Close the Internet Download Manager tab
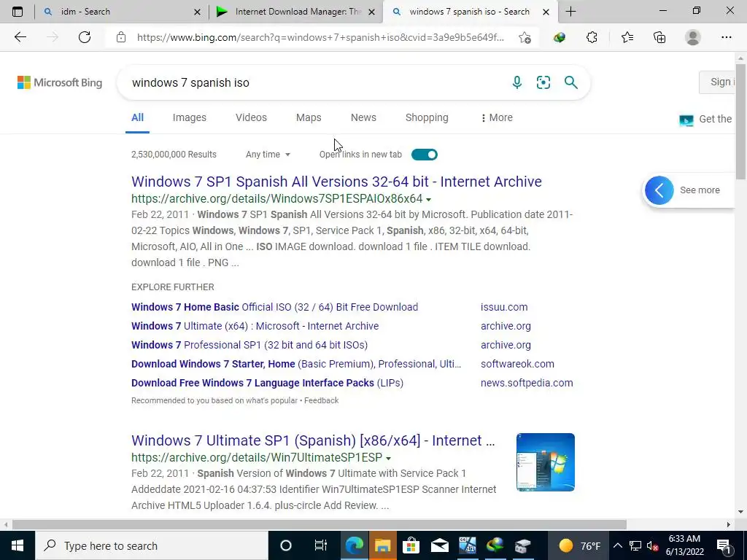747x560 pixels. 372,12
